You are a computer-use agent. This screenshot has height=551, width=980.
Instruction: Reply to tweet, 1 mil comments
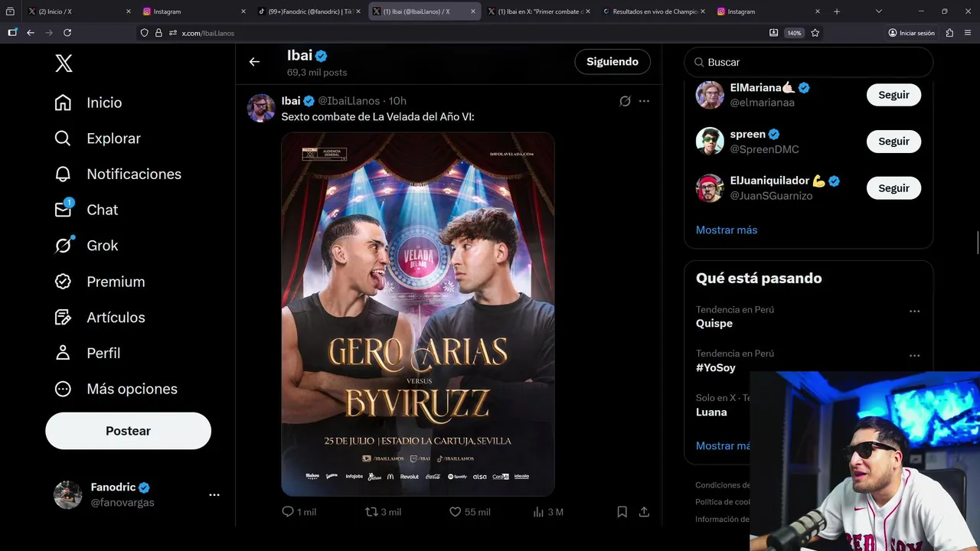[299, 511]
